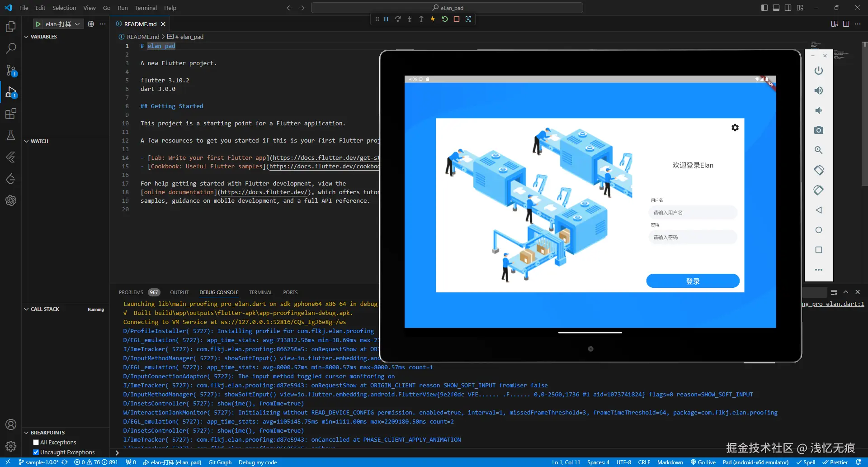
Task: Switch to the PORTS tab
Action: (x=290, y=292)
